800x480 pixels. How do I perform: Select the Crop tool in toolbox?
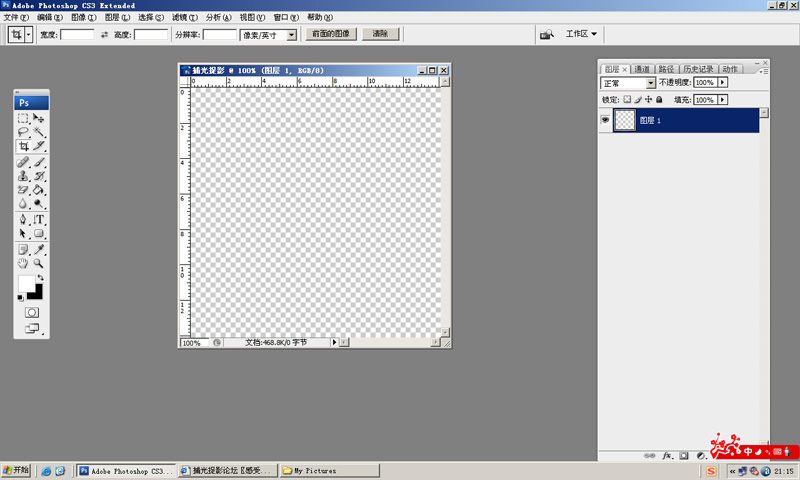(23, 146)
